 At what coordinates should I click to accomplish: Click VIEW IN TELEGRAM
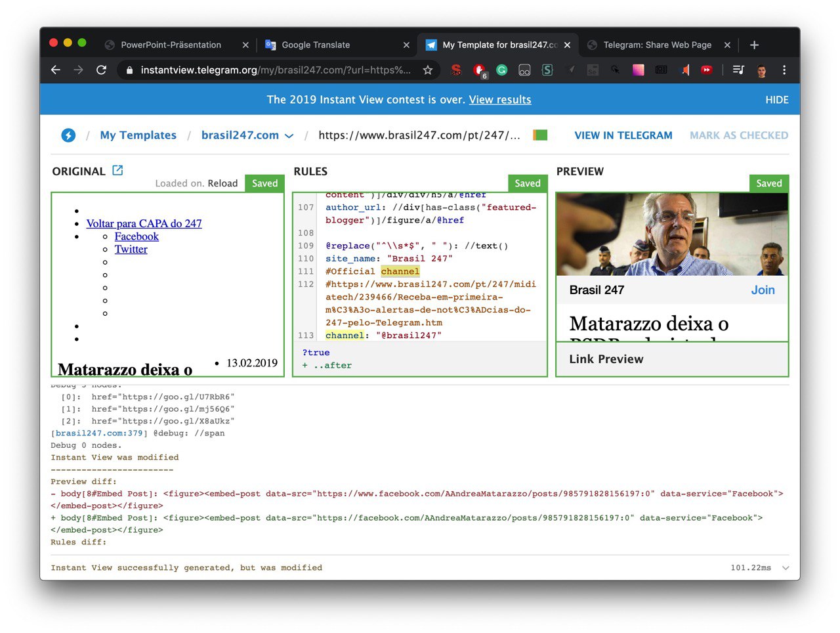tap(623, 135)
